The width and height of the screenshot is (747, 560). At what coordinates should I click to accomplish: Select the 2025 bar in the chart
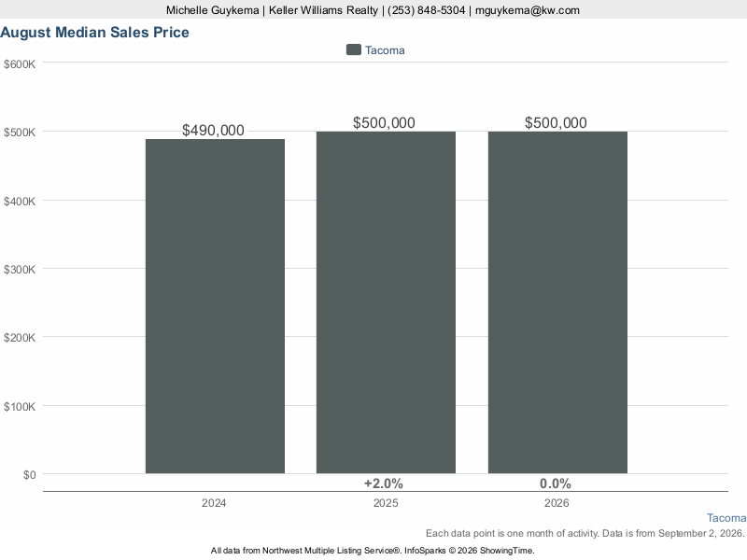point(386,302)
